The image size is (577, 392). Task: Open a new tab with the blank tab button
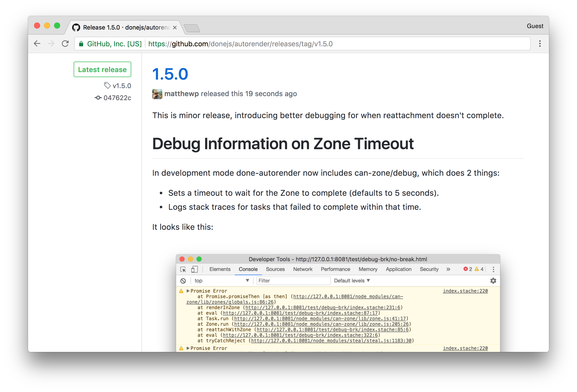pos(192,28)
